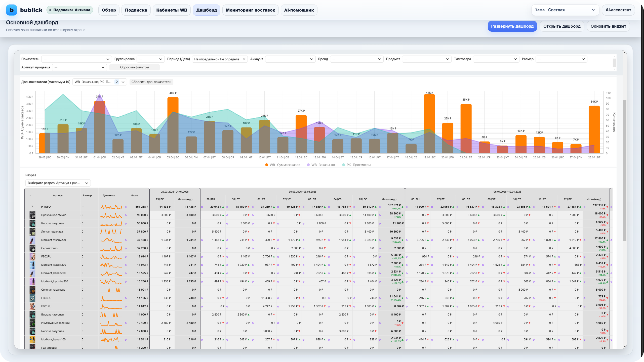
Task: Switch to Мониторинг поставок tab
Action: tap(250, 10)
